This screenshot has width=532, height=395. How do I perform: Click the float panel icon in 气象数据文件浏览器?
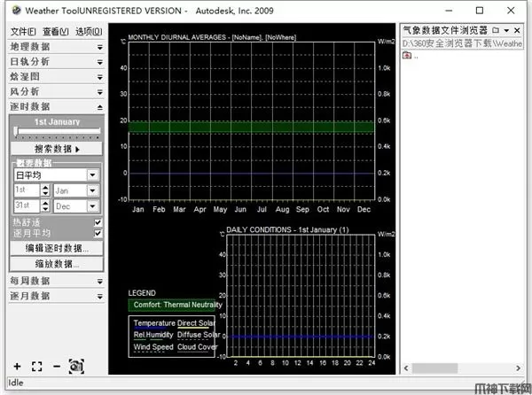click(x=495, y=30)
